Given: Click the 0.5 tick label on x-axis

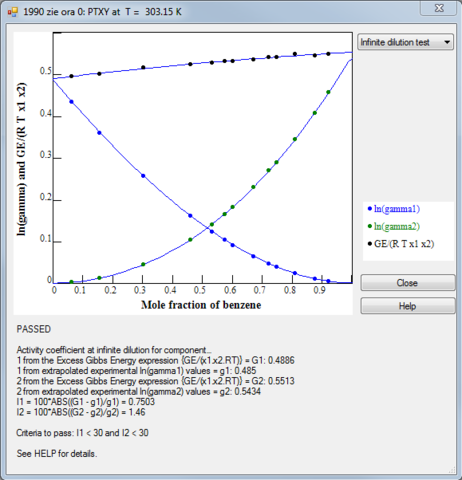Looking at the screenshot, I should tap(200, 290).
